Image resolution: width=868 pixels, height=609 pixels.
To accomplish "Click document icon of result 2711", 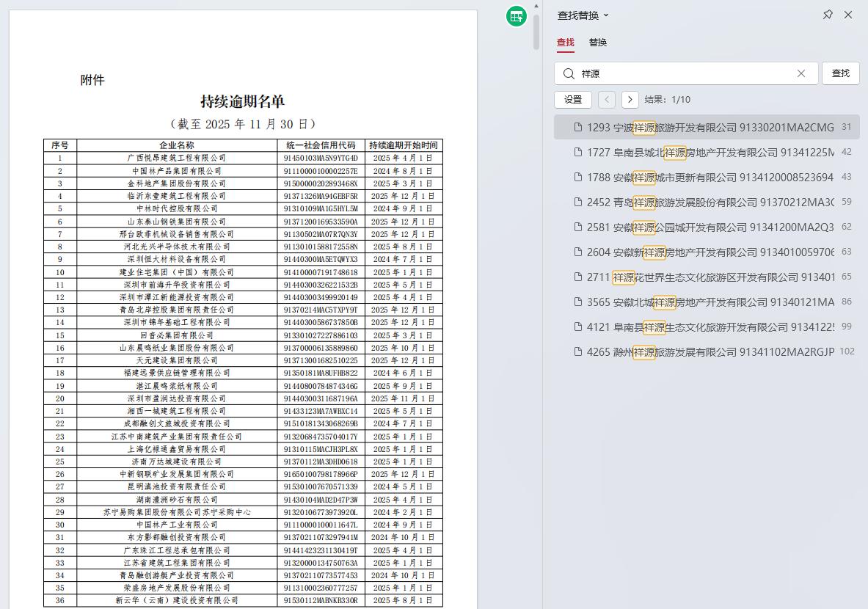I will coord(578,277).
